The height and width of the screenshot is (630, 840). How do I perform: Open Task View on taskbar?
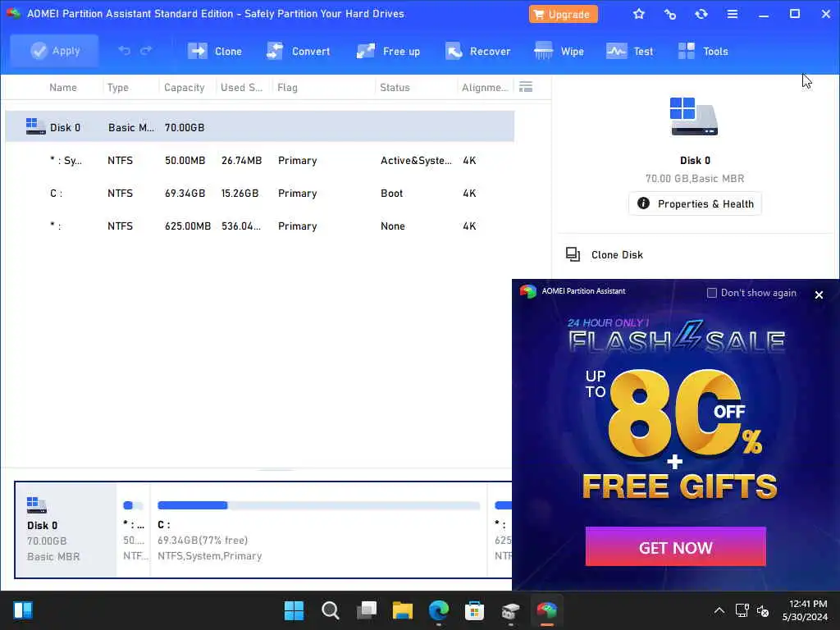pos(367,610)
